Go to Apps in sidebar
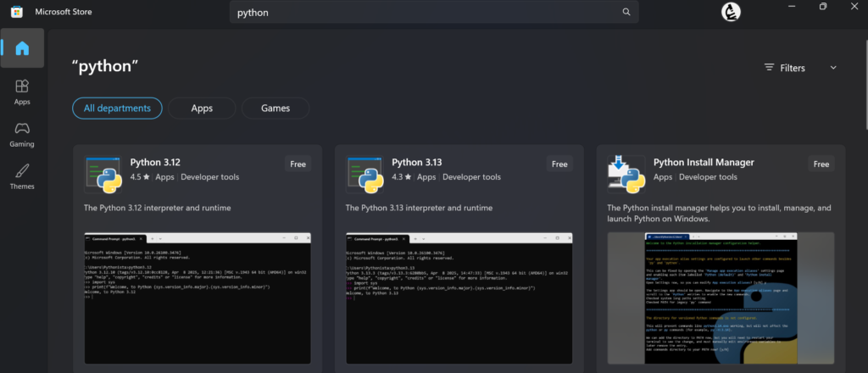 [22, 92]
